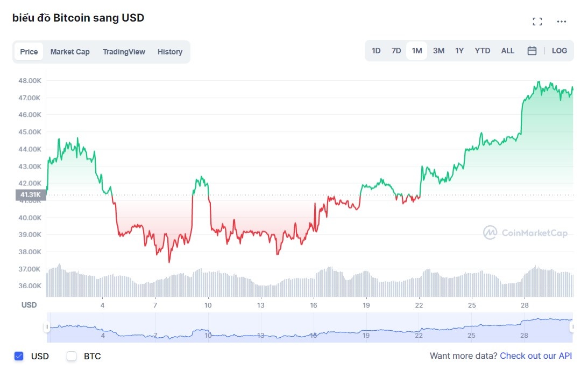Image resolution: width=588 pixels, height=369 pixels.
Task: Enable the BTC checkbox
Action: pyautogui.click(x=71, y=356)
